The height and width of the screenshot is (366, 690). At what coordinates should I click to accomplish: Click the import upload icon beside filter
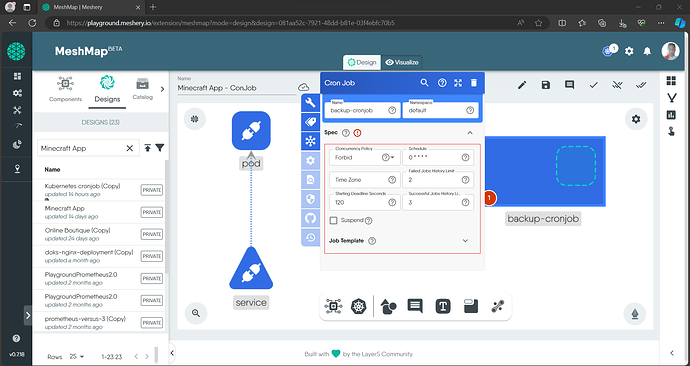point(148,148)
